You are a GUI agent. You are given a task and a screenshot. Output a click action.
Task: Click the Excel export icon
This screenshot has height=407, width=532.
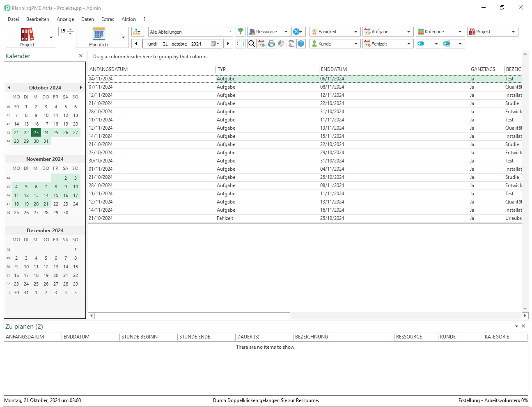tap(291, 43)
